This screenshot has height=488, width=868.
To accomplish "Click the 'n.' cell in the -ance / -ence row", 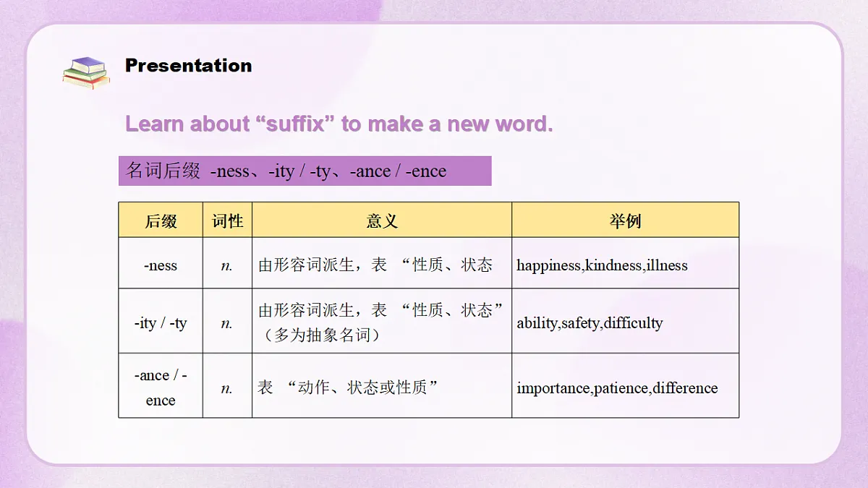I will (x=227, y=386).
